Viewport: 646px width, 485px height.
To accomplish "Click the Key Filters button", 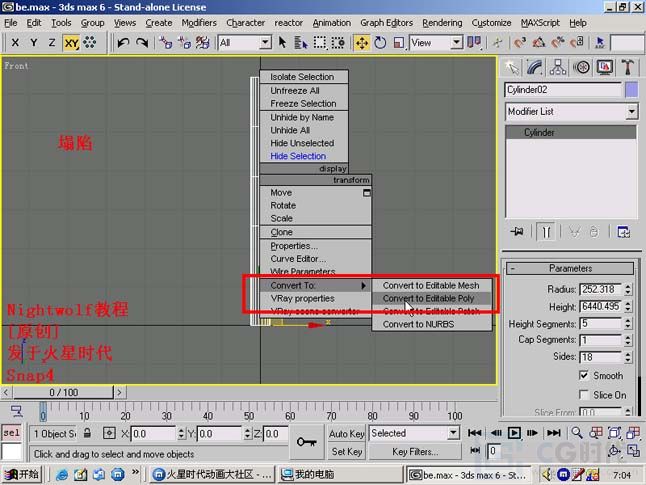I will coord(414,452).
